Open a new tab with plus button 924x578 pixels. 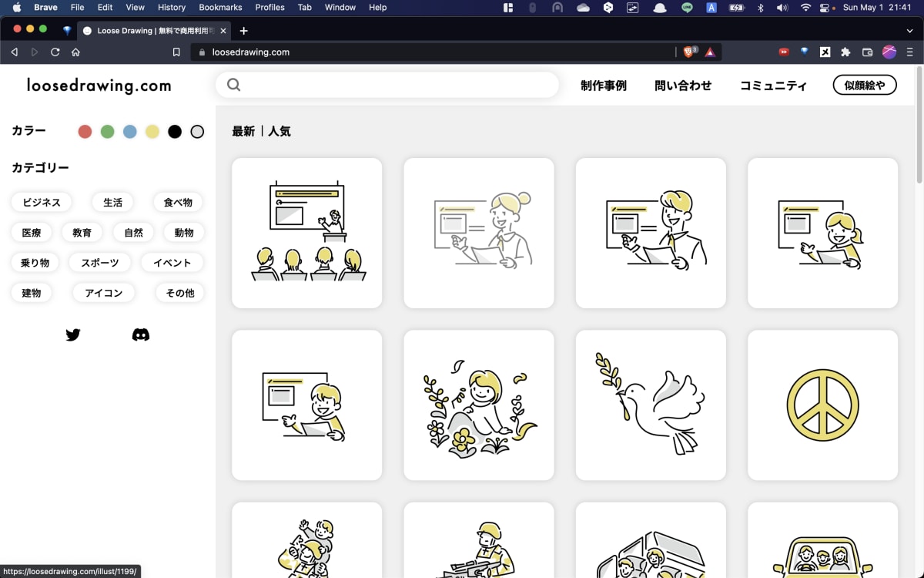pos(243,31)
